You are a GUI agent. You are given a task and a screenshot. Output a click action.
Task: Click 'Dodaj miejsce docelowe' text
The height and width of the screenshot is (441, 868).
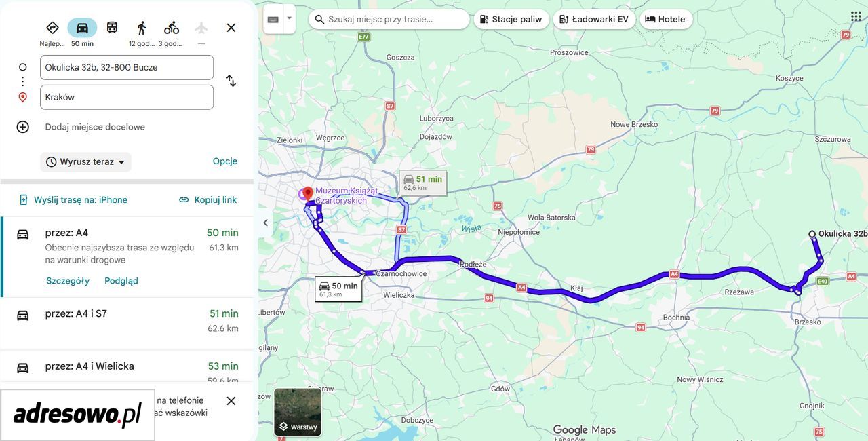pos(95,127)
